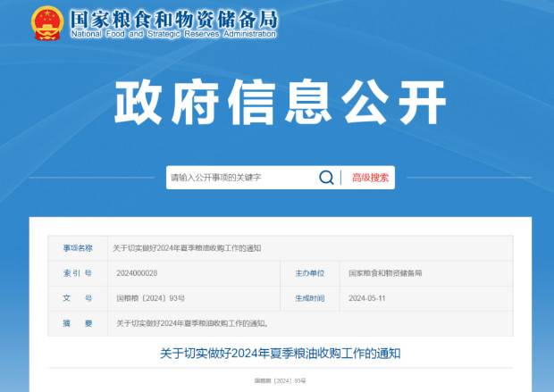Select the 生成时间 label cell
Screen dimensions: 554x392
click(x=309, y=297)
